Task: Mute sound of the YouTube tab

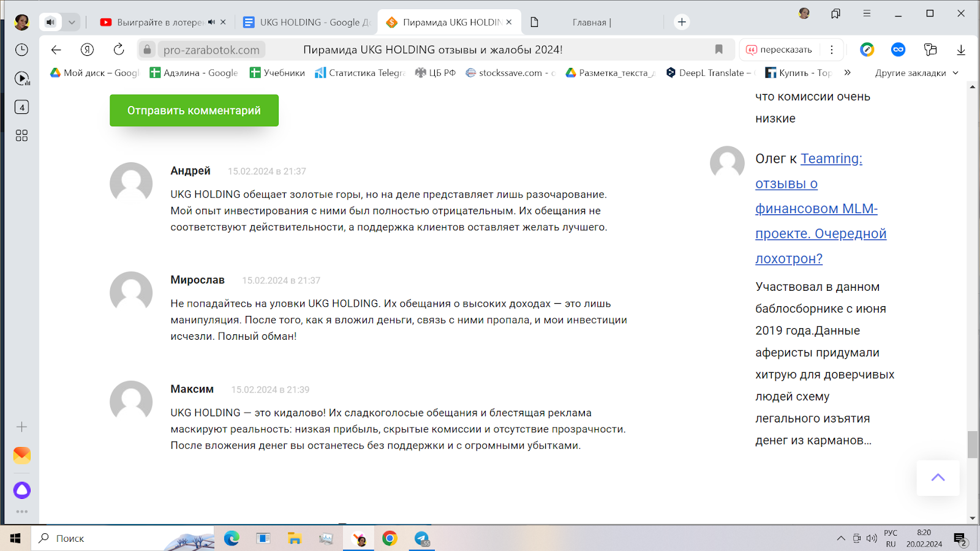Action: point(211,22)
